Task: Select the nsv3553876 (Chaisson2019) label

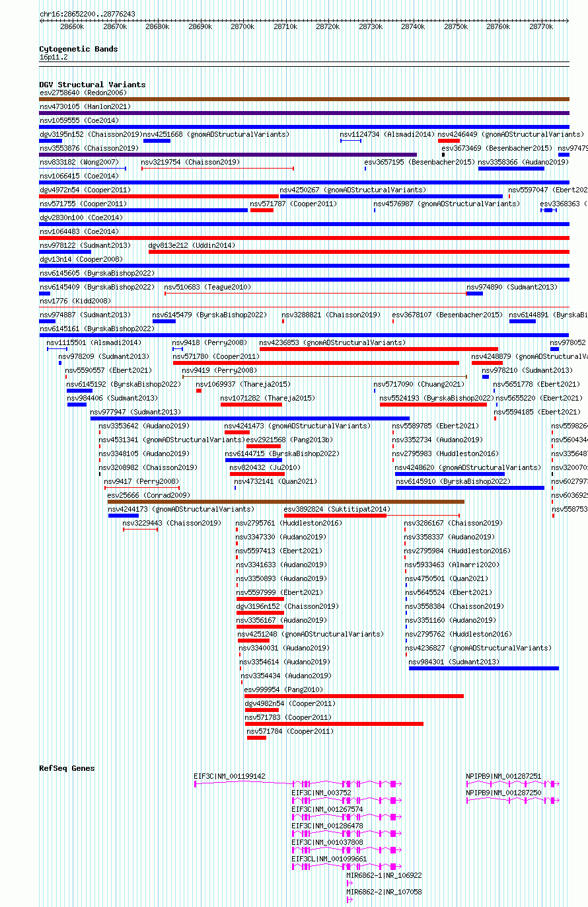Action: click(x=89, y=148)
